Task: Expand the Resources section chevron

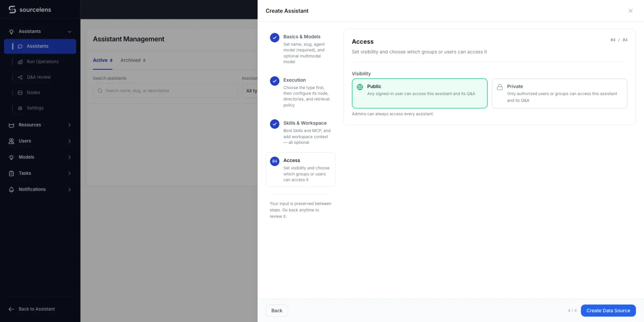Action: click(x=69, y=125)
